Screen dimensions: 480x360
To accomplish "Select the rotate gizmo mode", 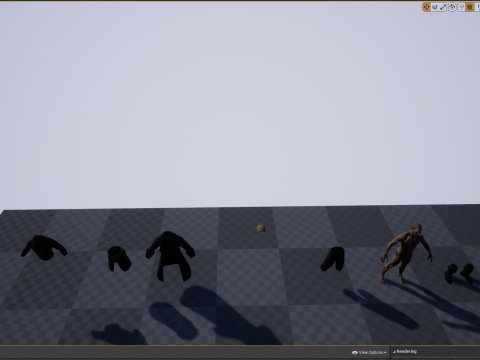I will point(435,7).
